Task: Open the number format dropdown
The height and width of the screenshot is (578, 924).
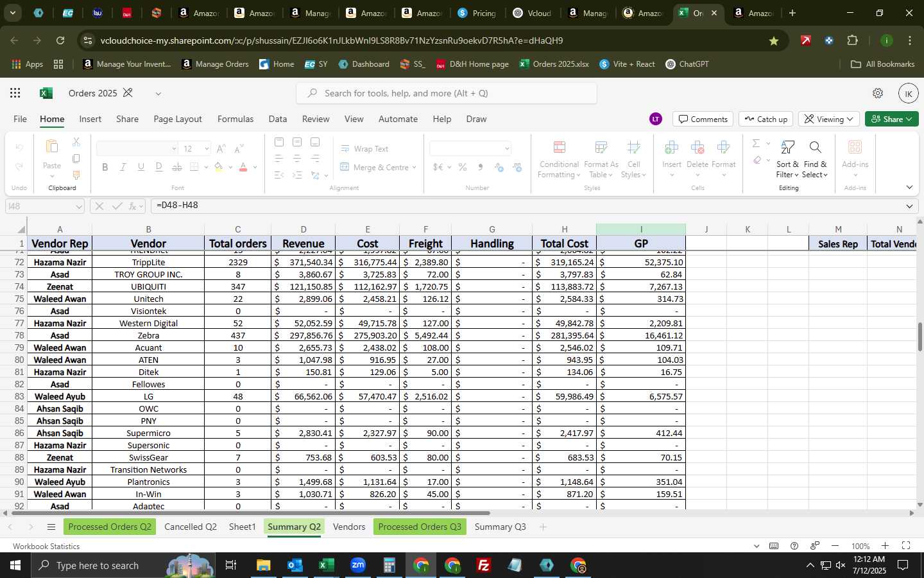Action: point(507,149)
